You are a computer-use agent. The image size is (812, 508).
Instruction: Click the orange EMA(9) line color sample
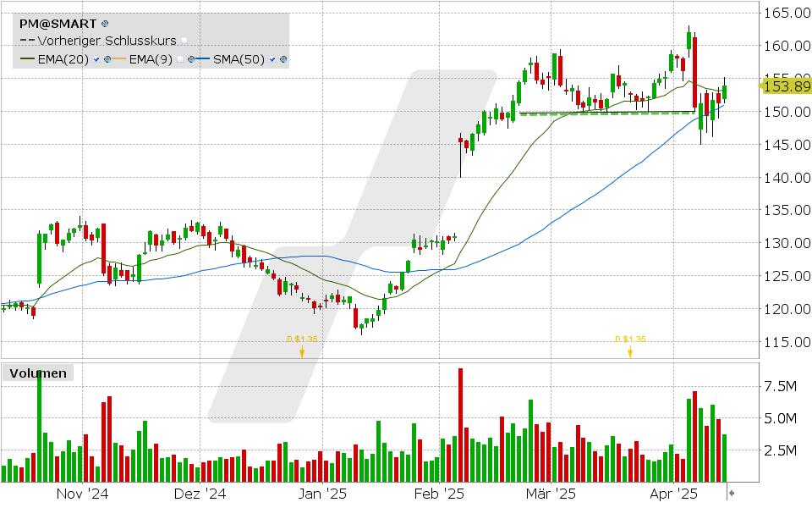coord(118,58)
